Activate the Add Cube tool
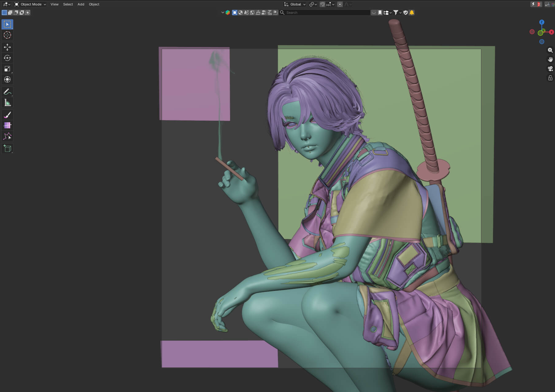 tap(7, 149)
